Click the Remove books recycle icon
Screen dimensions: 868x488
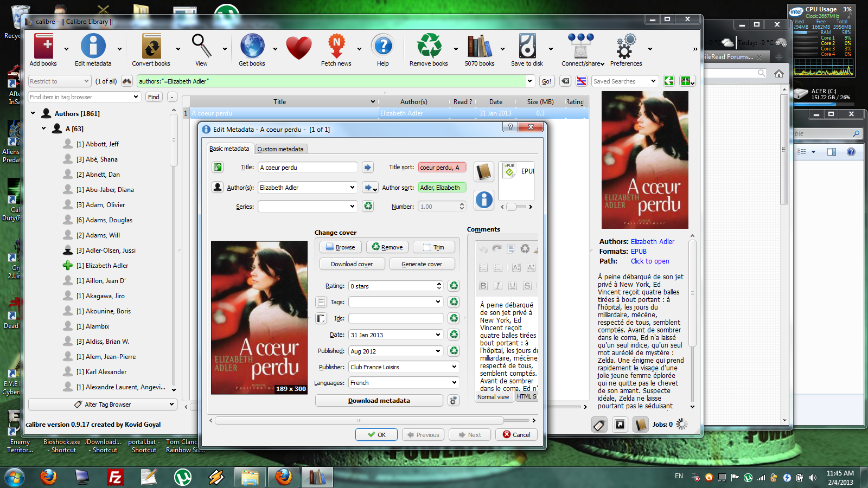pyautogui.click(x=429, y=47)
